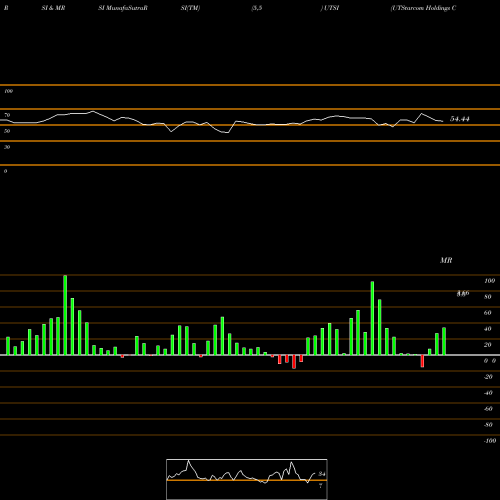Click the 60 label on MR axis
The width and height of the screenshot is (500, 500).
[x=488, y=313]
